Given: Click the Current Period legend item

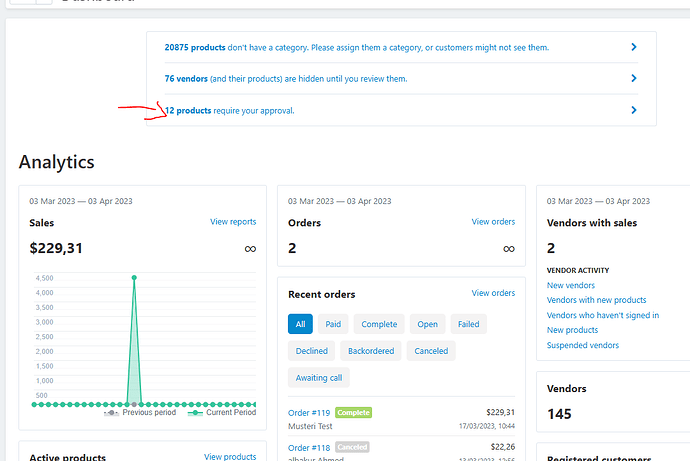Looking at the screenshot, I should (222, 413).
